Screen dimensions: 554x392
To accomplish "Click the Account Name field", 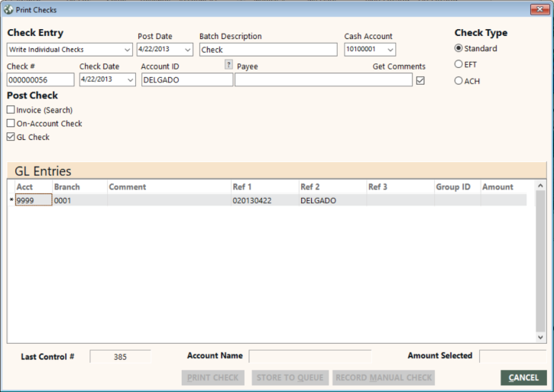I will [x=310, y=356].
